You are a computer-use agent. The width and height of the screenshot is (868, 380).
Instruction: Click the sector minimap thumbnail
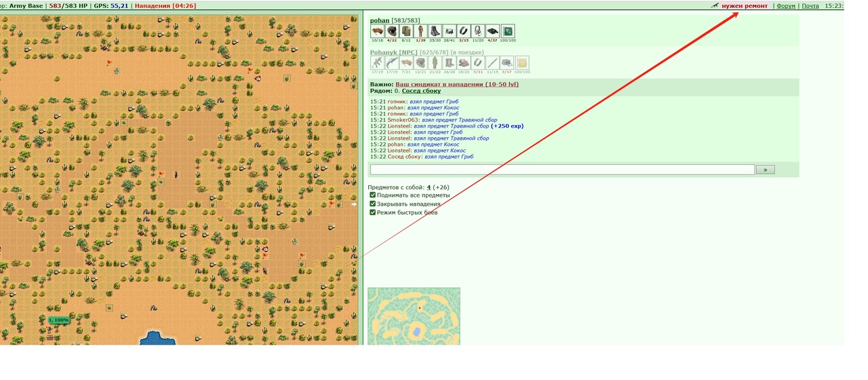click(414, 316)
